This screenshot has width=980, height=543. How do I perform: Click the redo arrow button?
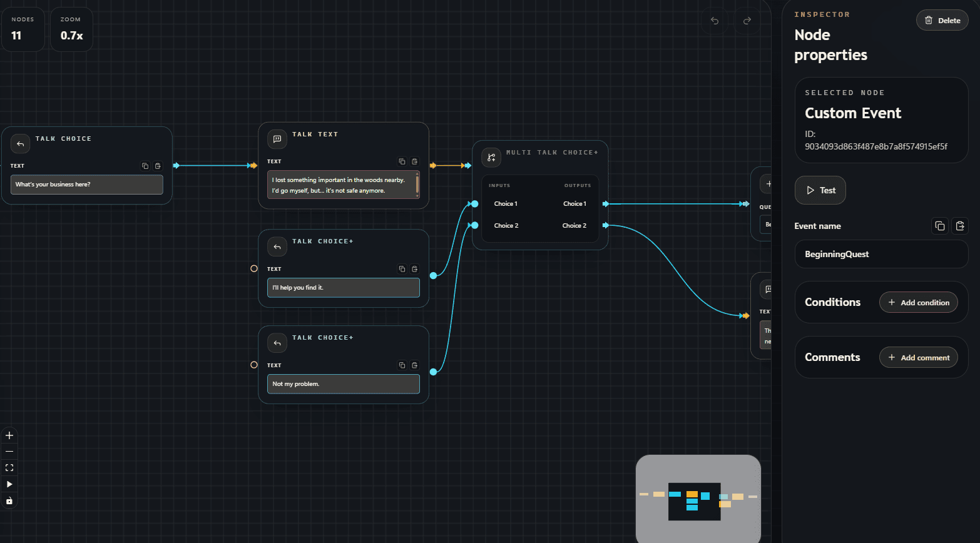click(x=747, y=21)
